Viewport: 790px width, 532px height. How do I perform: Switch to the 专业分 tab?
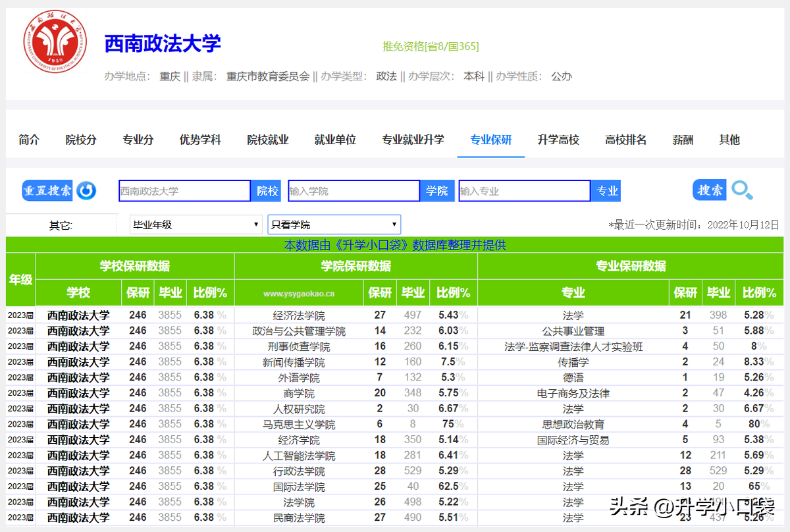pos(138,140)
